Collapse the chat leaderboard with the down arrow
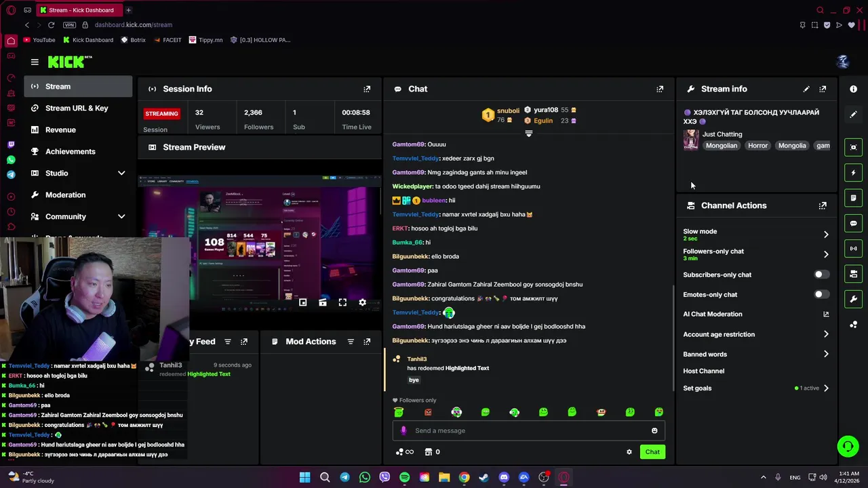The height and width of the screenshot is (488, 868). pos(529,134)
